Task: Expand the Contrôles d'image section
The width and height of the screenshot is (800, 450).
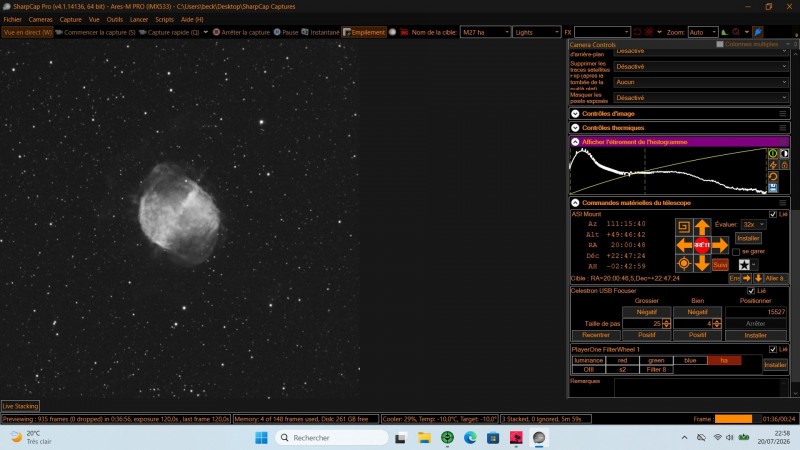Action: (575, 114)
